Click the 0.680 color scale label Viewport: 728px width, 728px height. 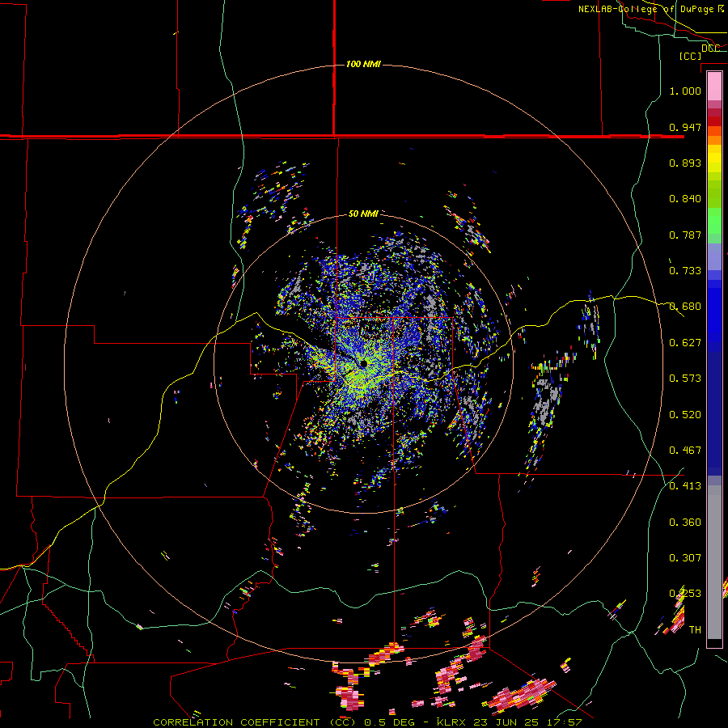click(685, 307)
